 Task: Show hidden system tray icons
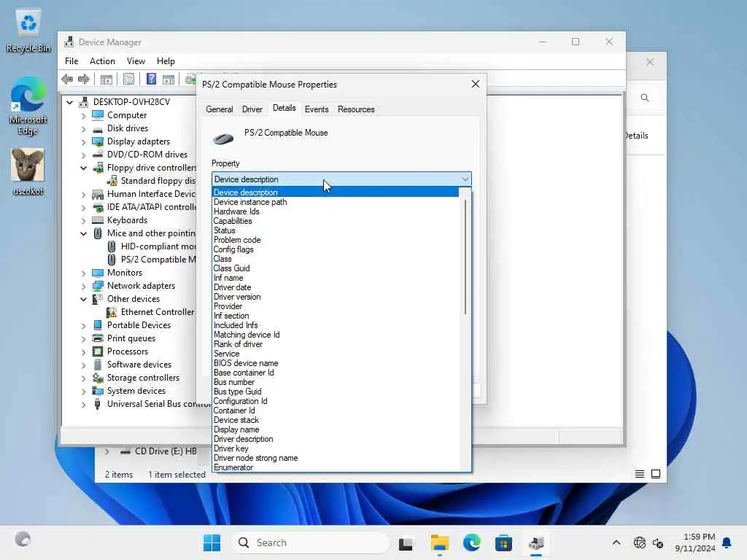(x=616, y=542)
